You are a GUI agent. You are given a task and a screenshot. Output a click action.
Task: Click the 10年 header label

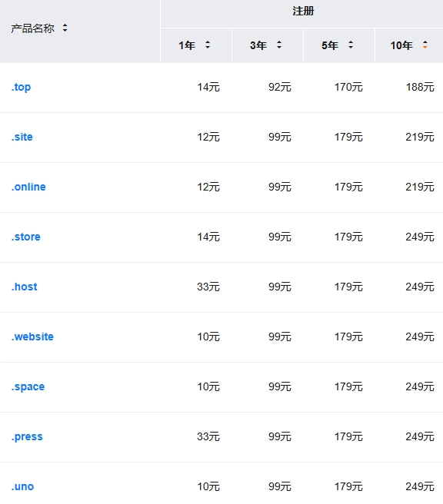401,45
